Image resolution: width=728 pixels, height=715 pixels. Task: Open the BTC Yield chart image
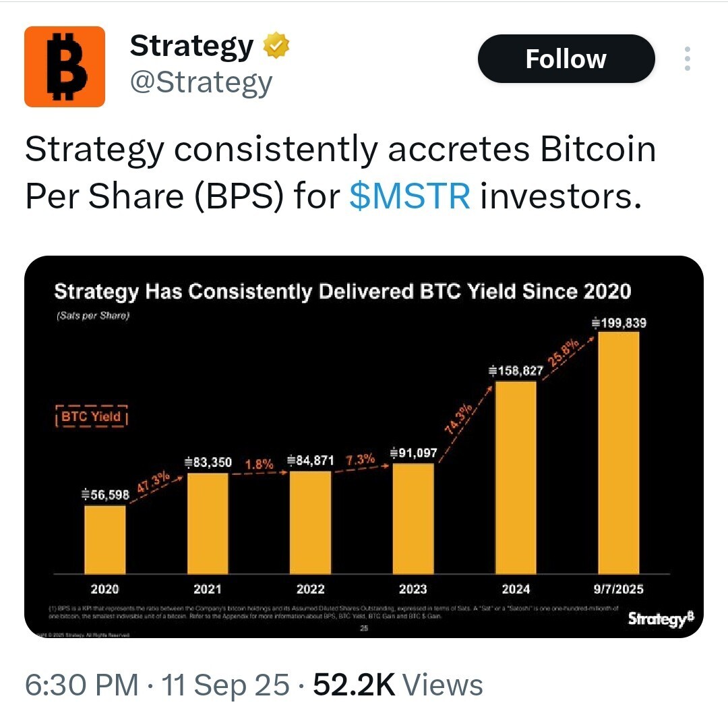tap(363, 447)
